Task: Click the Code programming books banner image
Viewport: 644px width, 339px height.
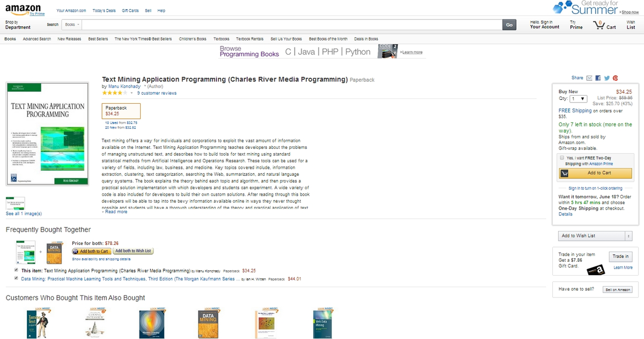Action: pos(387,51)
